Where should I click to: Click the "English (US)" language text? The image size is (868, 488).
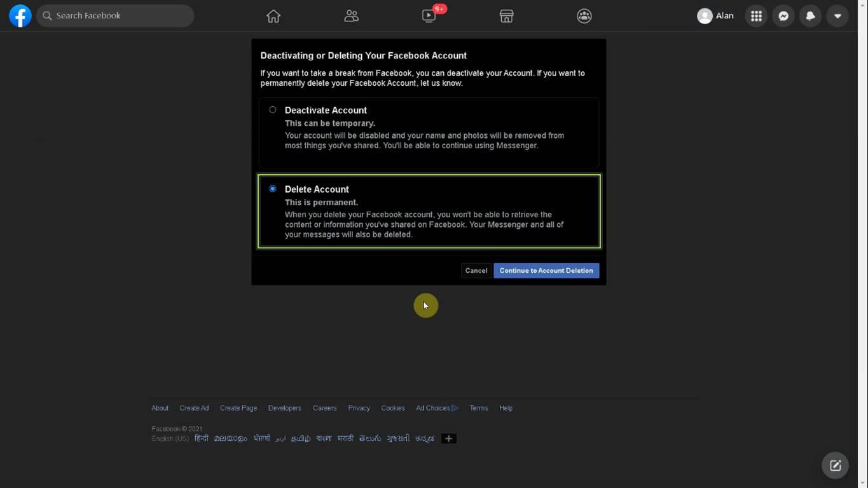pos(170,438)
